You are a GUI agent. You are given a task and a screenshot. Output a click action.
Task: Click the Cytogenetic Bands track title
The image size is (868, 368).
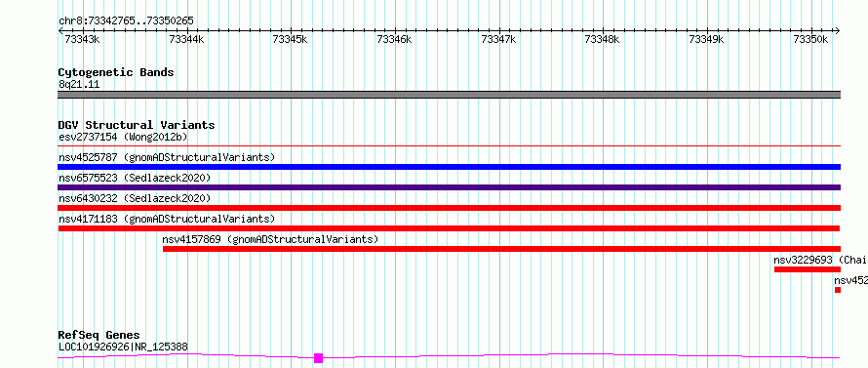point(116,72)
